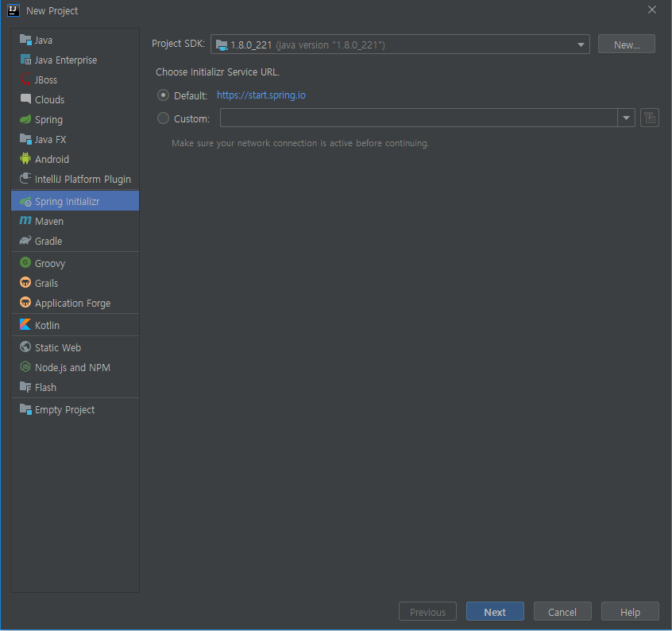Choose the Java project type
672x631 pixels.
tap(75, 40)
